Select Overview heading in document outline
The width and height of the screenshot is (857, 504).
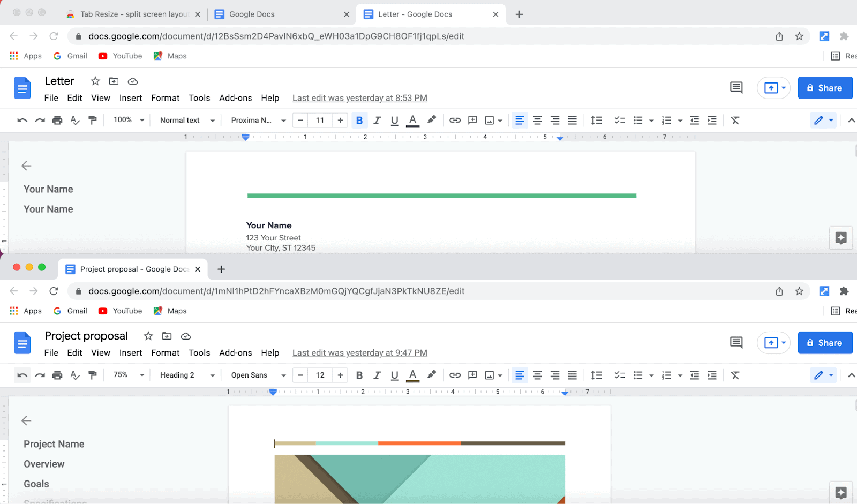44,464
